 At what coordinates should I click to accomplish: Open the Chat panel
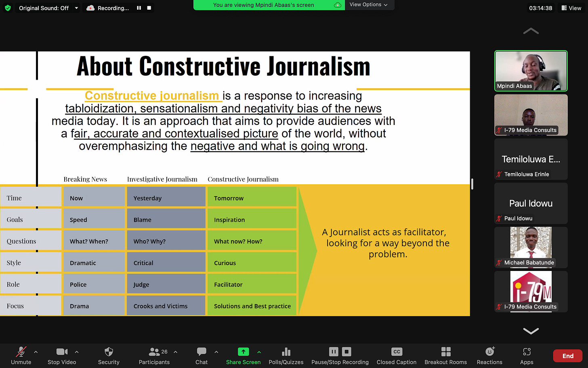[202, 355]
